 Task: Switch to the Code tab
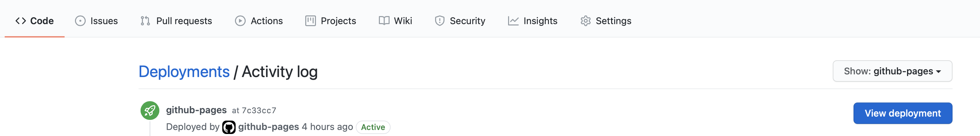pyautogui.click(x=34, y=21)
